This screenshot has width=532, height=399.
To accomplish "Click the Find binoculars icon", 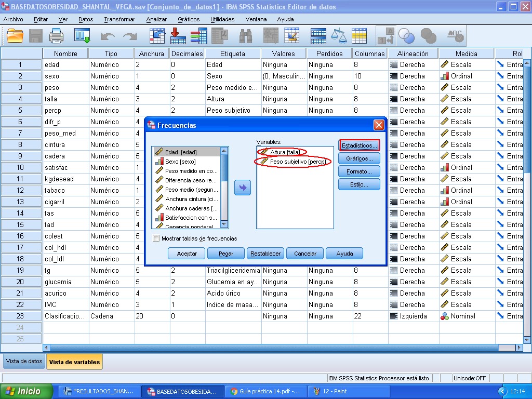I will [246, 36].
